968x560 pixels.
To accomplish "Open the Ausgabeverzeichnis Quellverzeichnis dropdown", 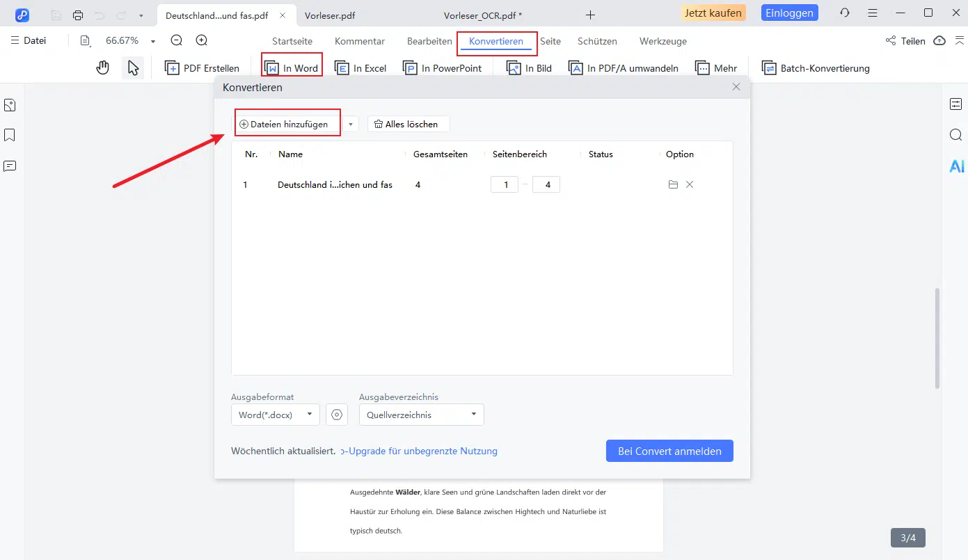I will [421, 415].
